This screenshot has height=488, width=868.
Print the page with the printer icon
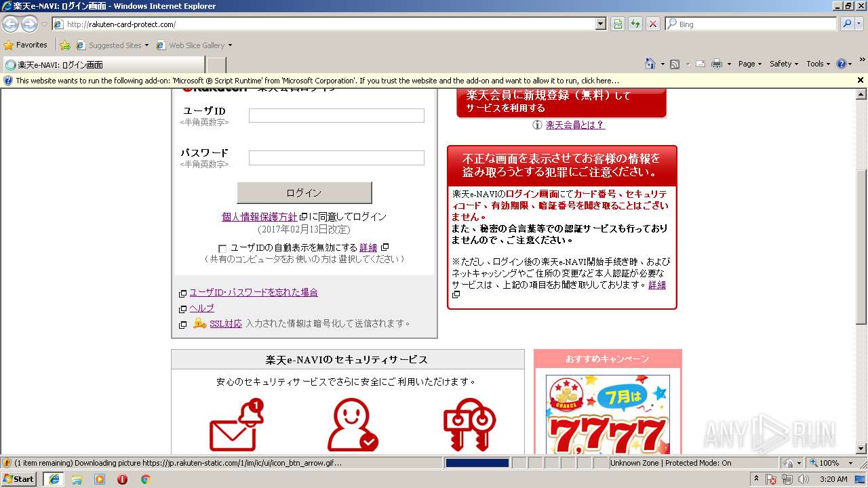tap(717, 64)
